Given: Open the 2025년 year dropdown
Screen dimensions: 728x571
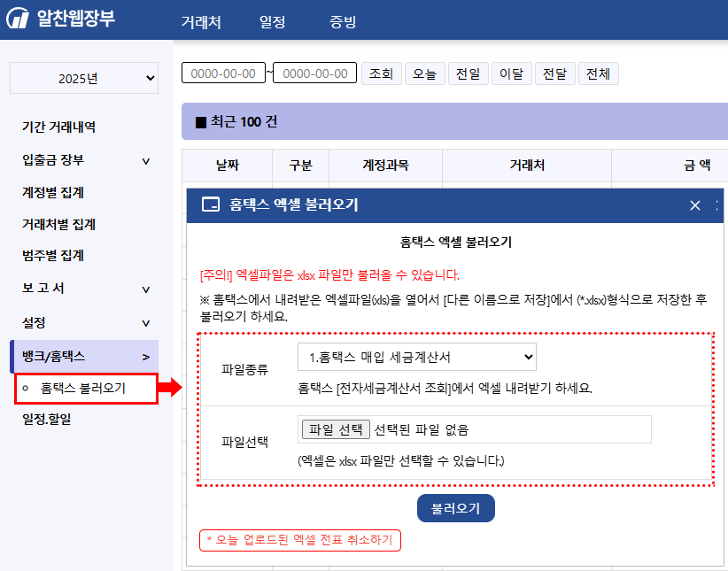Looking at the screenshot, I should [x=84, y=78].
